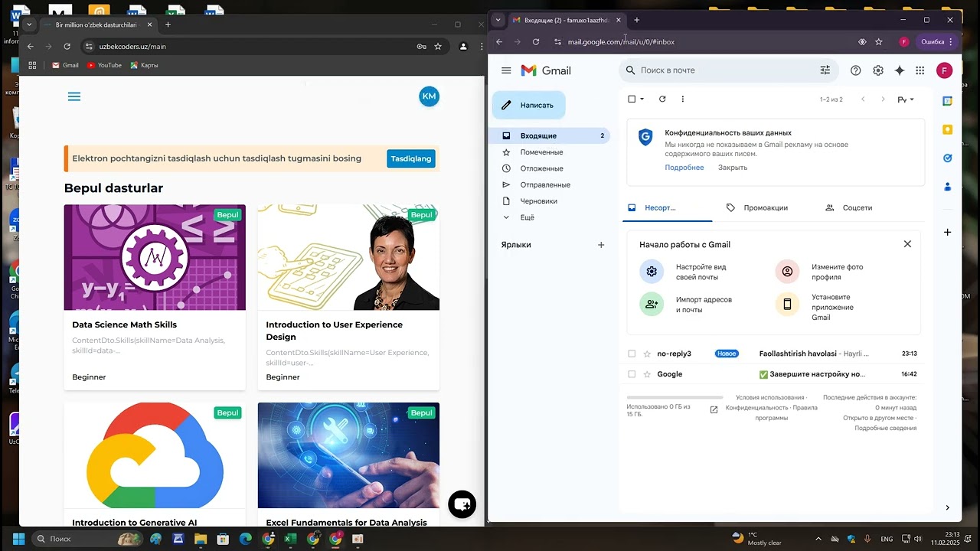Close the Начало работы с Gmail card
The width and height of the screenshot is (980, 551).
(907, 244)
